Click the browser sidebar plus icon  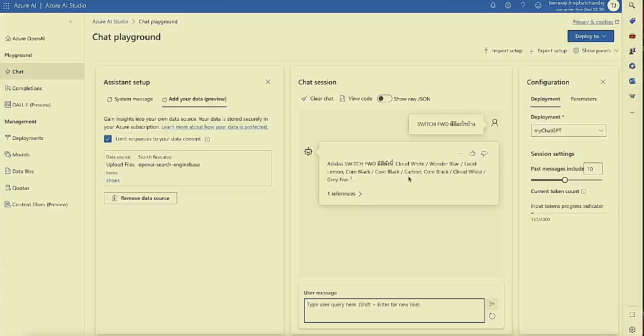click(632, 112)
